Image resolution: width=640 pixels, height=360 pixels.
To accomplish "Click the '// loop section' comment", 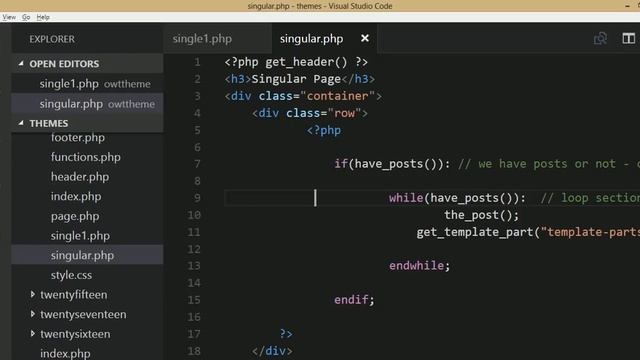I will (590, 198).
